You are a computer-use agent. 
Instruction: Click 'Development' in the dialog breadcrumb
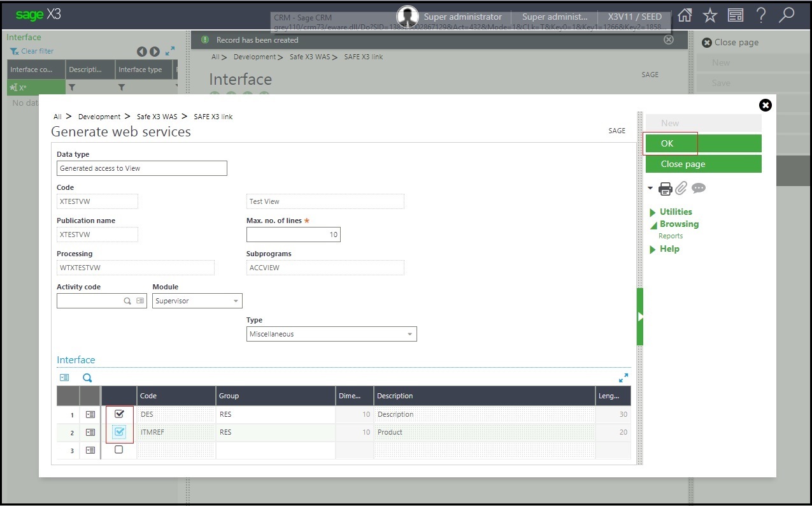pyautogui.click(x=99, y=117)
